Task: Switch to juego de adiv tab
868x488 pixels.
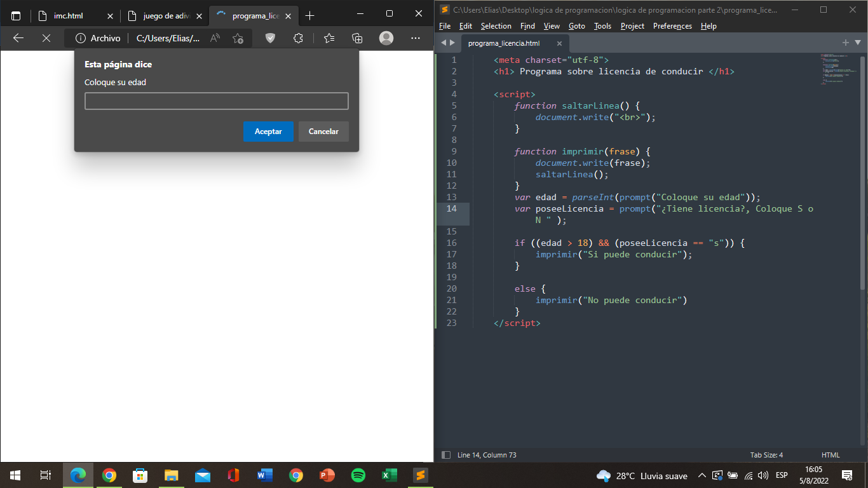Action: pos(167,15)
